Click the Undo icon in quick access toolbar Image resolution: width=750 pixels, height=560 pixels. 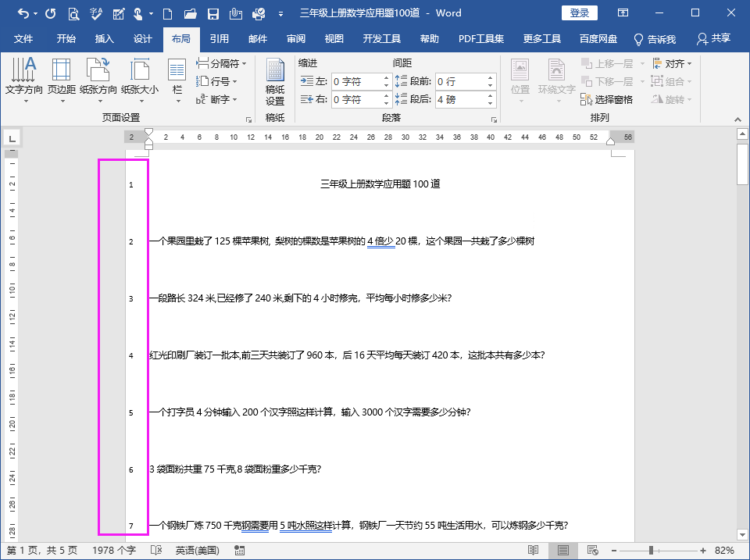pos(23,13)
